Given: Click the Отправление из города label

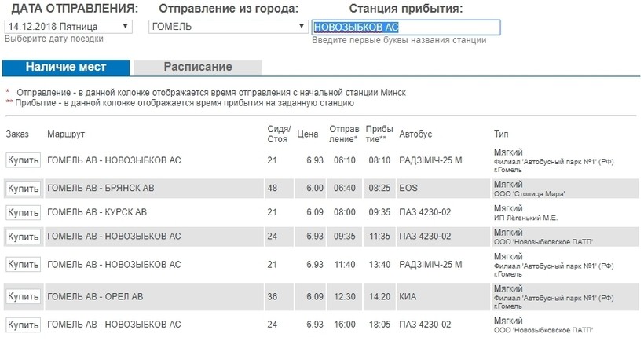Looking at the screenshot, I should [x=229, y=8].
